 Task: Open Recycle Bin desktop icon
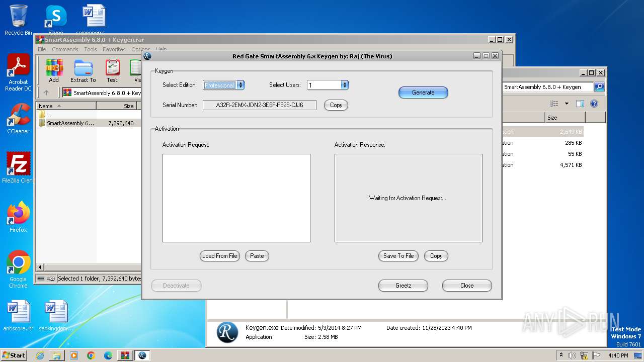click(x=18, y=20)
